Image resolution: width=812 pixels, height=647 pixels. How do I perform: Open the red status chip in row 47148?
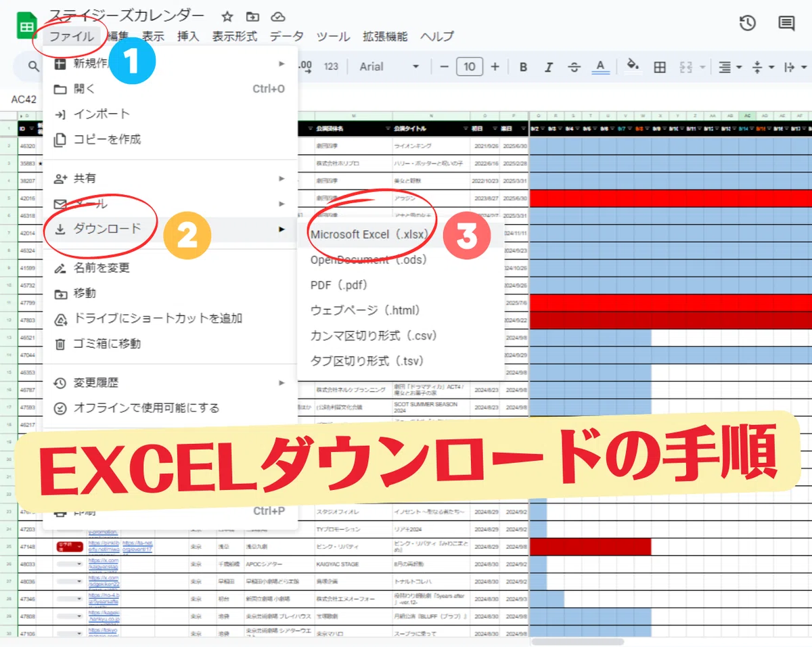[x=70, y=546]
